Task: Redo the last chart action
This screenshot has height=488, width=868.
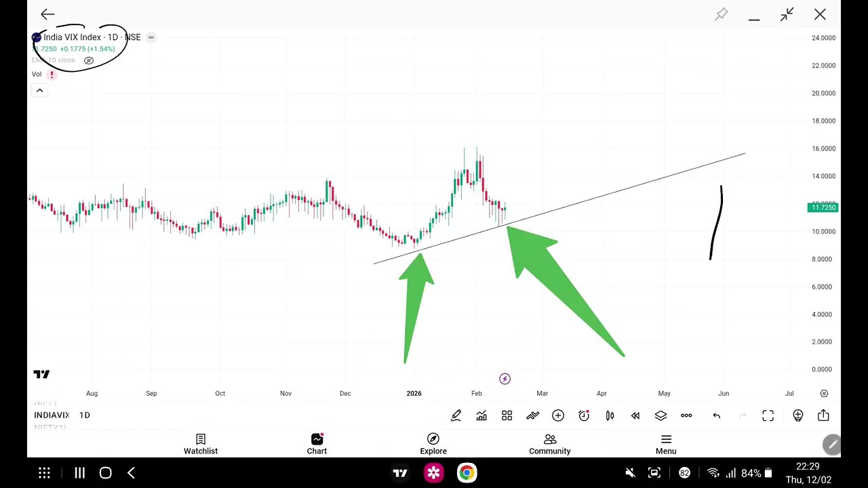Action: [x=742, y=415]
